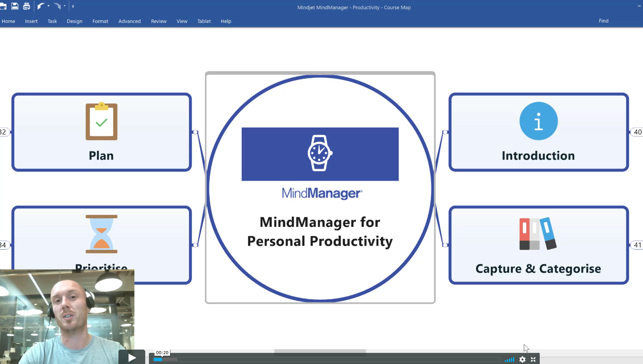Exit fullscreen using the arrows icon
The height and width of the screenshot is (364, 643).
(533, 359)
